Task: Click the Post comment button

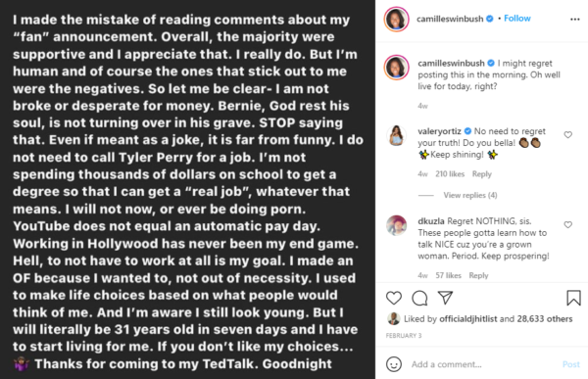Action: point(571,364)
